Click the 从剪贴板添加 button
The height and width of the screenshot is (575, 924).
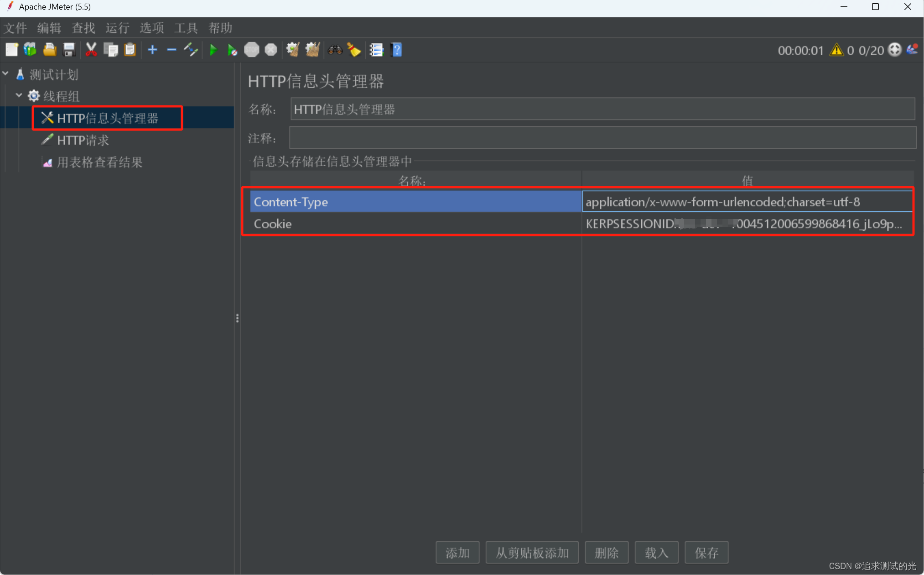(x=532, y=553)
